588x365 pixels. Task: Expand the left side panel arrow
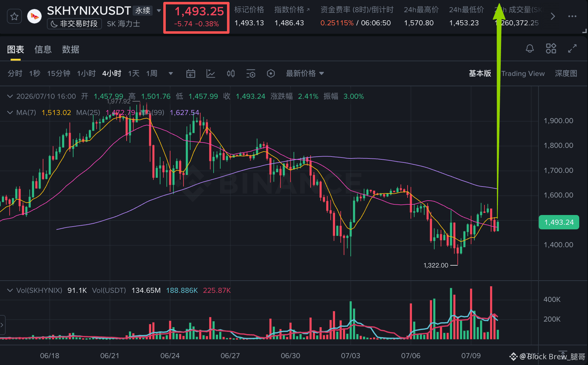(x=2, y=325)
